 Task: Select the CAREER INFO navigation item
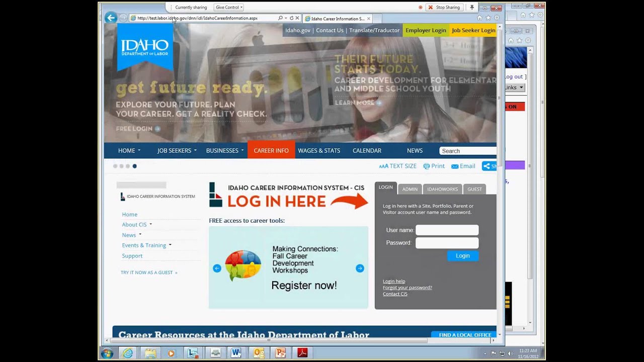tap(271, 150)
